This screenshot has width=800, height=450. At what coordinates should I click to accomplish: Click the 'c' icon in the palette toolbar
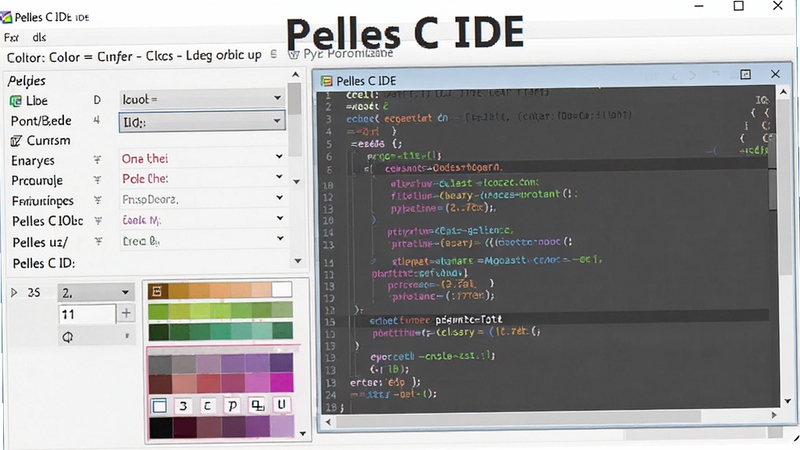207,406
